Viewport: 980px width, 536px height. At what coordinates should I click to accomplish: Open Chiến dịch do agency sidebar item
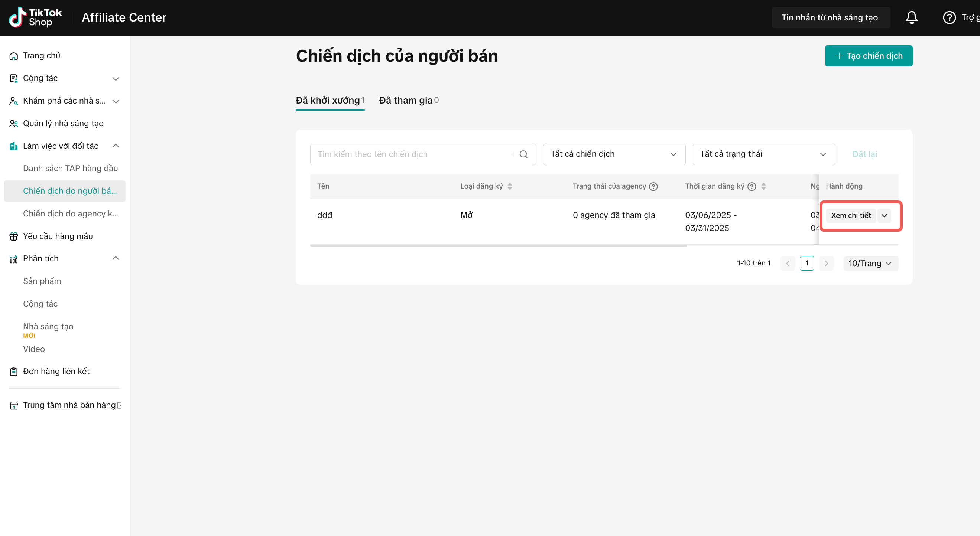(70, 214)
